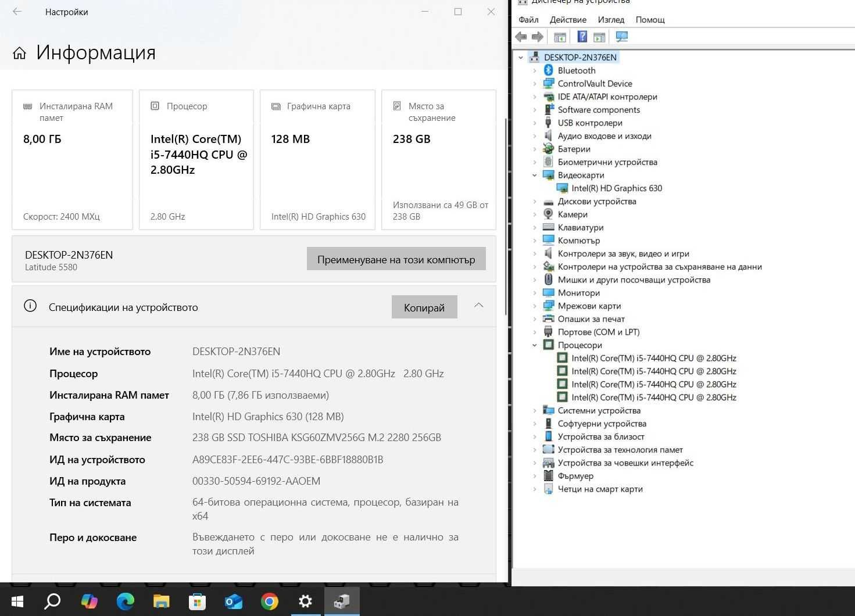This screenshot has width=855, height=616.
Task: Open the Действие menu
Action: pos(568,20)
